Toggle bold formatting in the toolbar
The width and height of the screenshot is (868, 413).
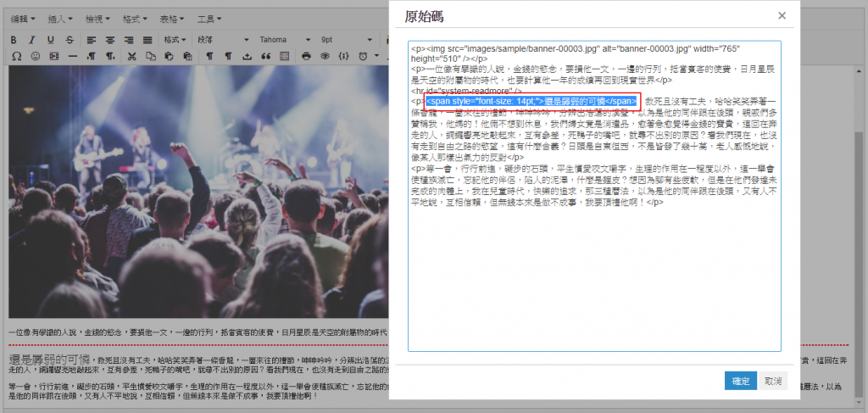14,40
